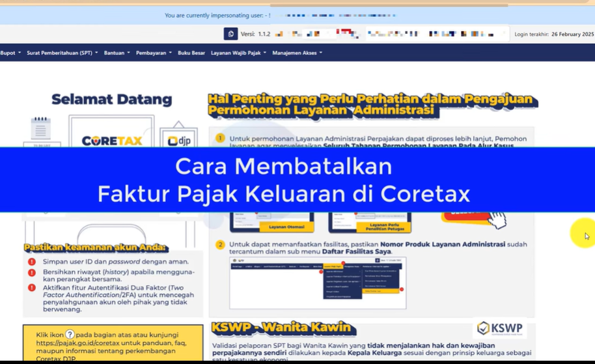Click the pointing-hand graphic on red button

pyautogui.click(x=497, y=221)
